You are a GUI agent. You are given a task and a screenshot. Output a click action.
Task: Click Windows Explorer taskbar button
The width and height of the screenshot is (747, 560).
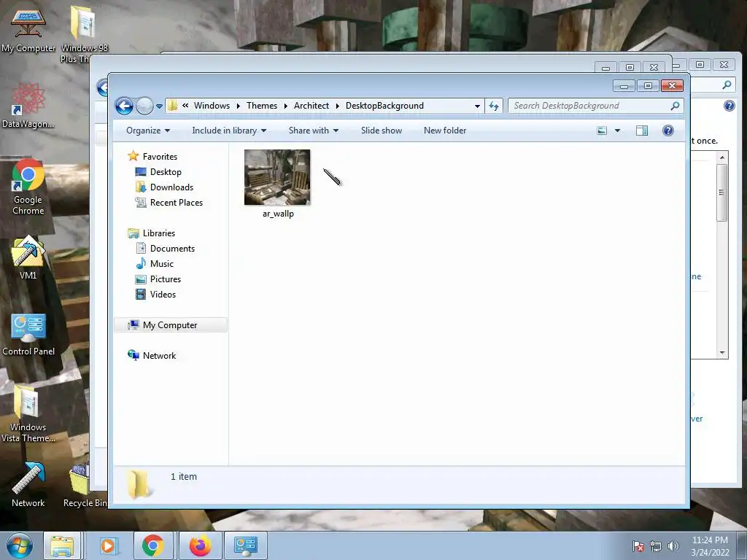pyautogui.click(x=62, y=545)
